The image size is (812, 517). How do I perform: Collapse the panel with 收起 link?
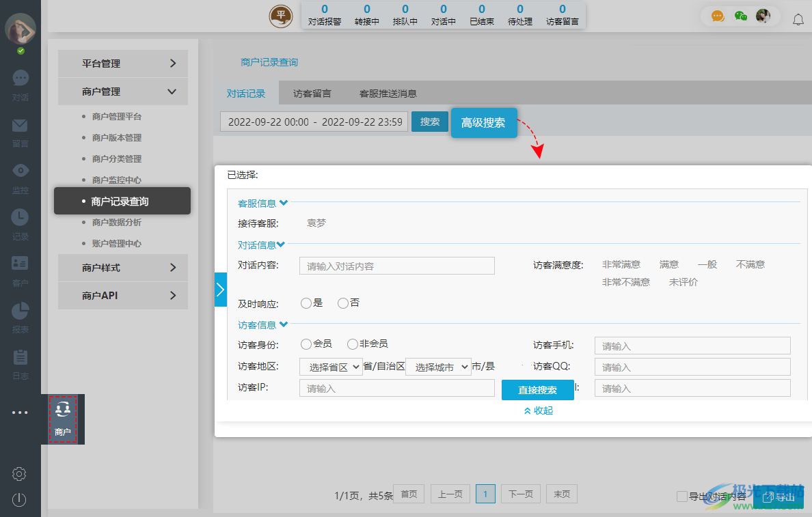pyautogui.click(x=538, y=410)
